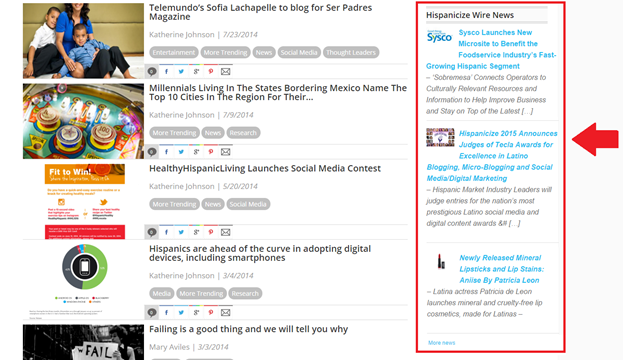Email the Millennials Top 10 Cities article
Viewport: 623px width, 360px height.
[225, 152]
